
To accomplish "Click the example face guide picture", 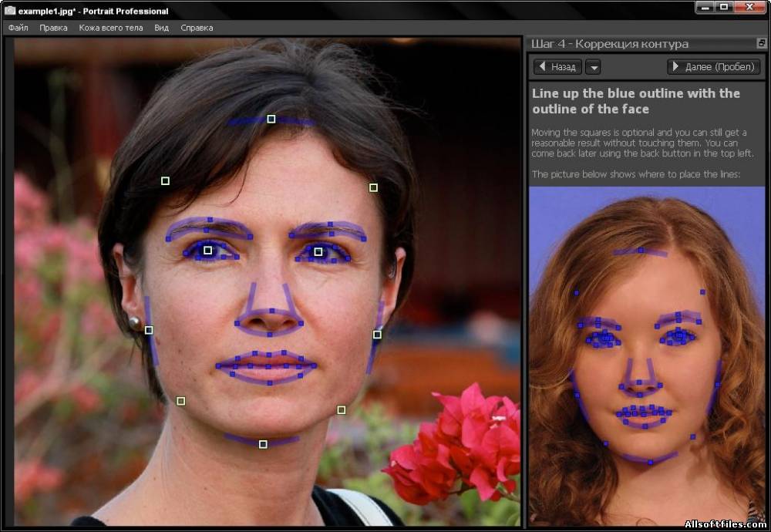I will 647,355.
